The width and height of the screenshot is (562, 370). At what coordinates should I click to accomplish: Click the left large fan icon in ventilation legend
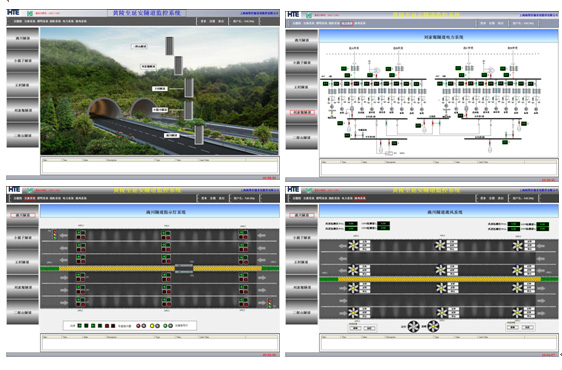point(414,326)
